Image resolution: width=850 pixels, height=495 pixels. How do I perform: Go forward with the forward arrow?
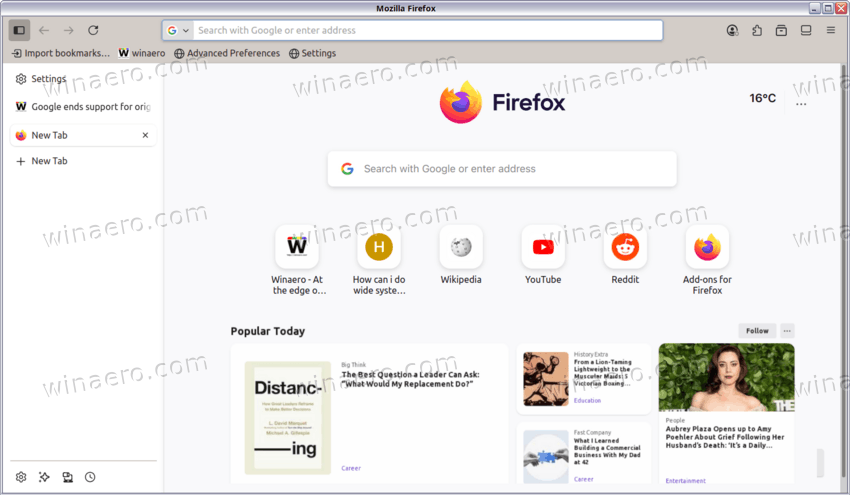68,30
